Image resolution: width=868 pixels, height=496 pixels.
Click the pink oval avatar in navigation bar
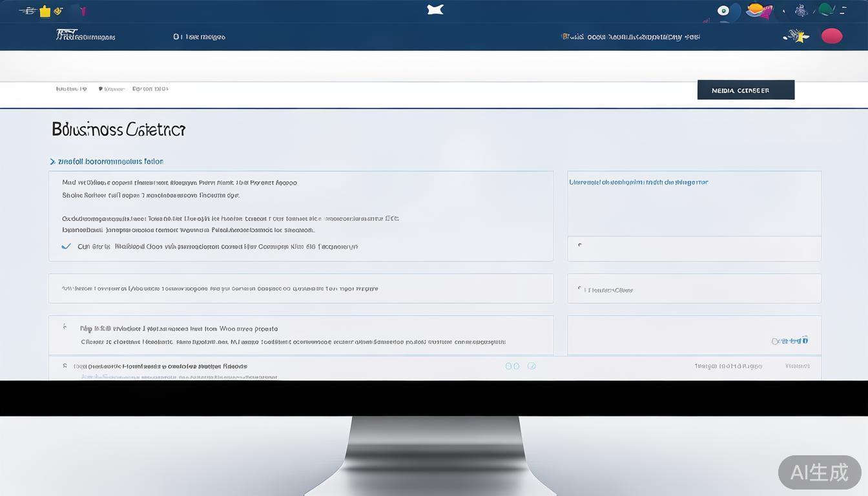tap(831, 36)
